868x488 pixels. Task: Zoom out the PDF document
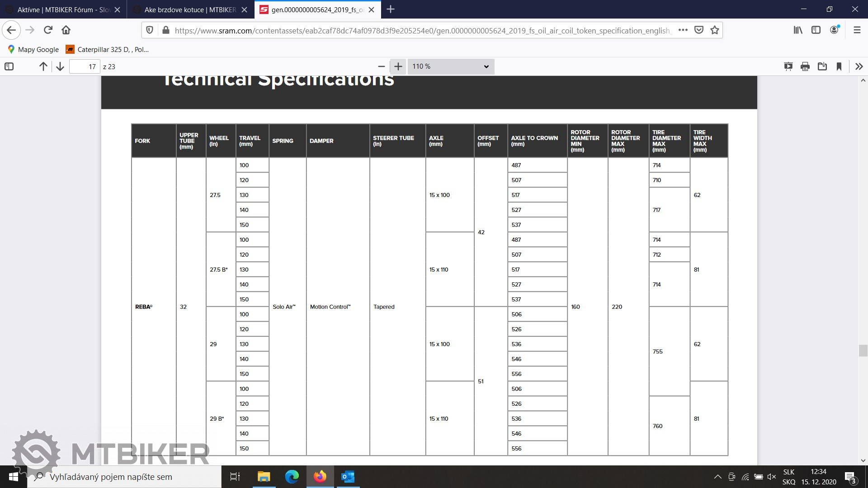381,66
